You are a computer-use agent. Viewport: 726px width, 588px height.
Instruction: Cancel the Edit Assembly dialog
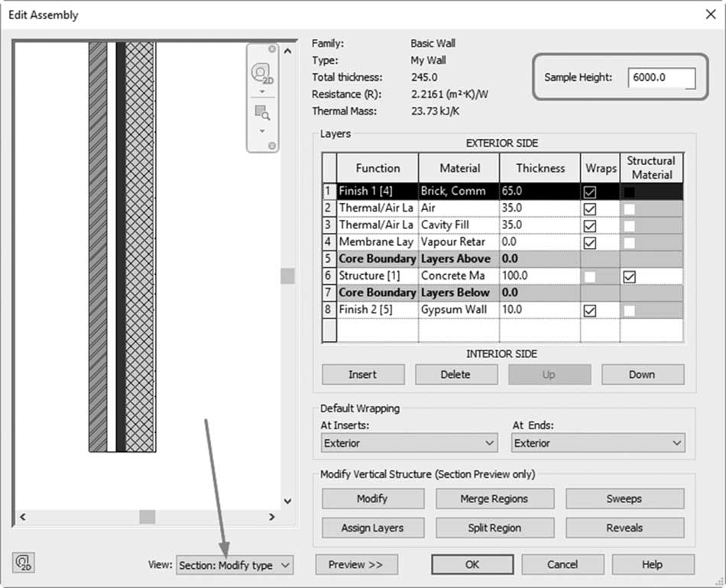[562, 564]
